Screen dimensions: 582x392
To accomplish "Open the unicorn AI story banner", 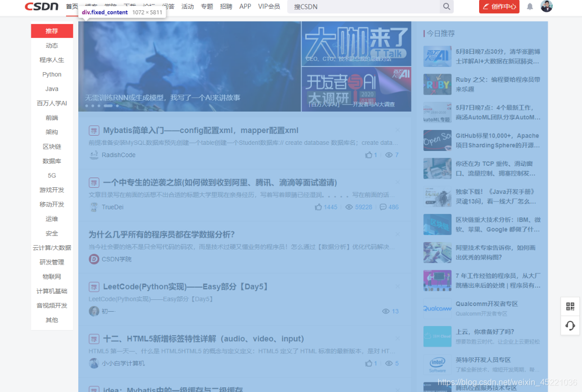I will click(189, 66).
